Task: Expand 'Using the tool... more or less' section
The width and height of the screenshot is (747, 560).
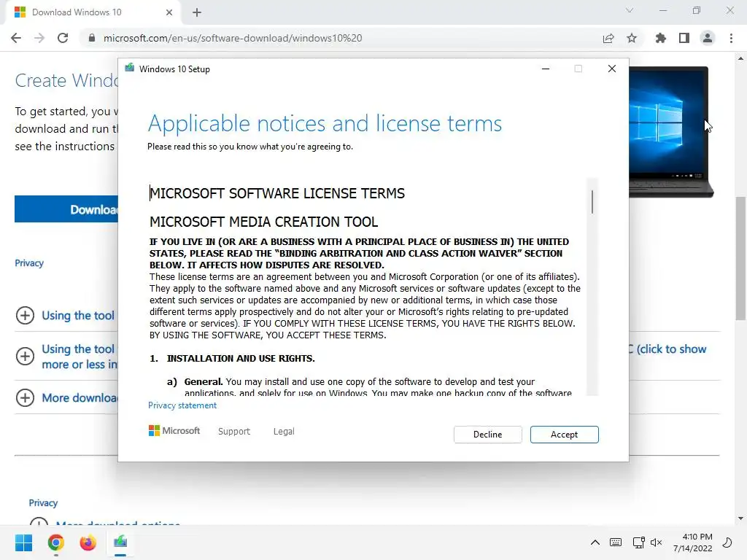Action: click(26, 356)
